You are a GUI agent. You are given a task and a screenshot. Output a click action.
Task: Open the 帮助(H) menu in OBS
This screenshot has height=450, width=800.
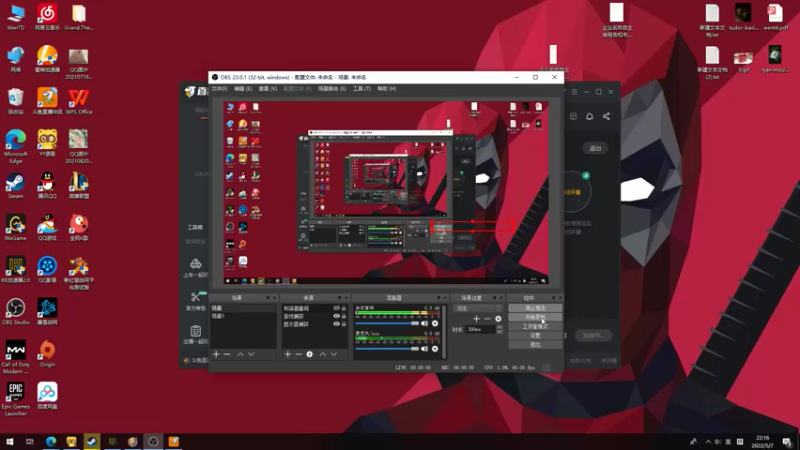click(387, 89)
